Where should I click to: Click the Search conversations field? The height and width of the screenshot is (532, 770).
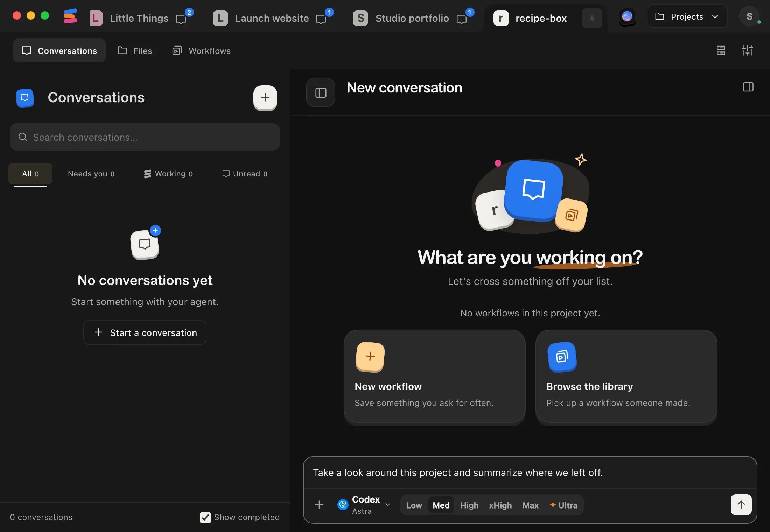(145, 137)
